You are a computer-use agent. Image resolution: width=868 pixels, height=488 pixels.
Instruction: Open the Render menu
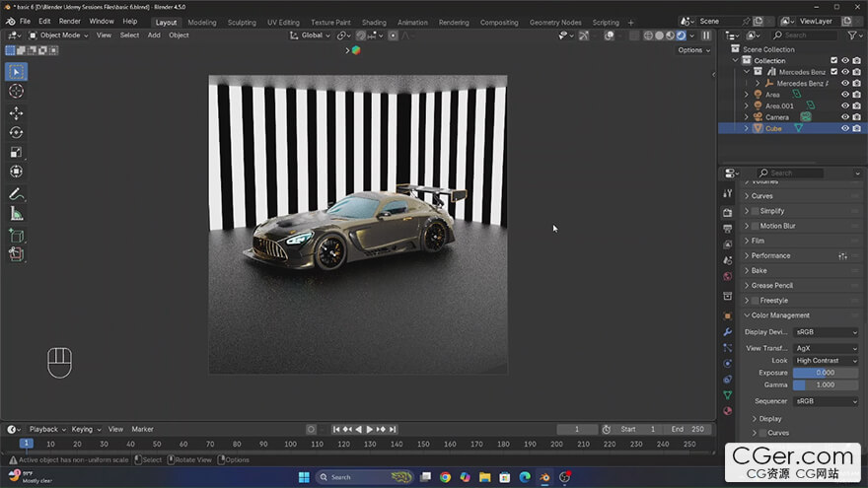tap(70, 21)
